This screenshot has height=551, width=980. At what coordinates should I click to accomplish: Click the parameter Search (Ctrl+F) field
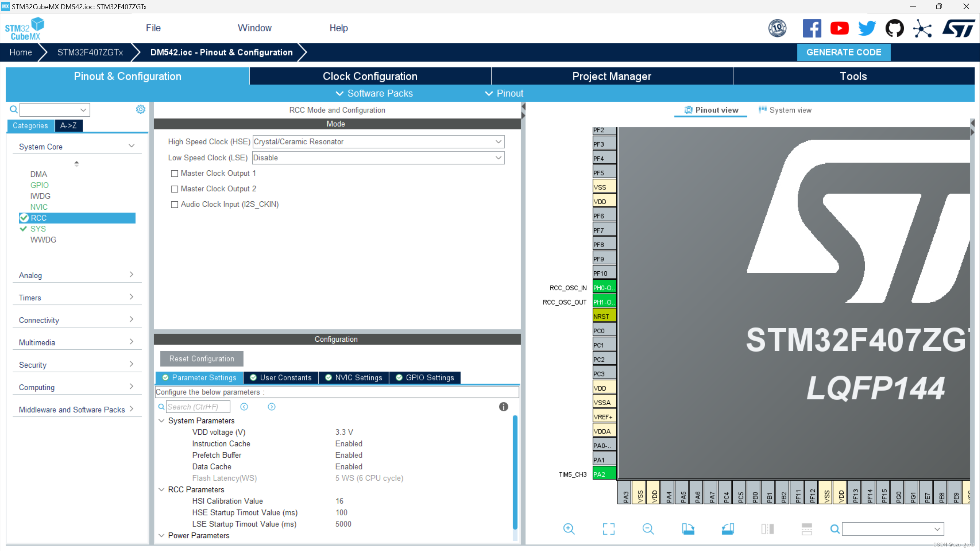tap(198, 407)
